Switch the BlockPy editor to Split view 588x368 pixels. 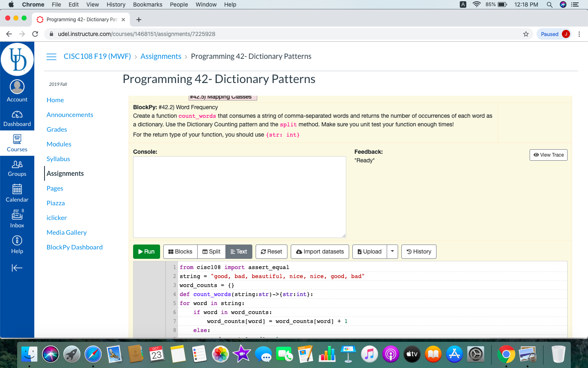click(211, 251)
